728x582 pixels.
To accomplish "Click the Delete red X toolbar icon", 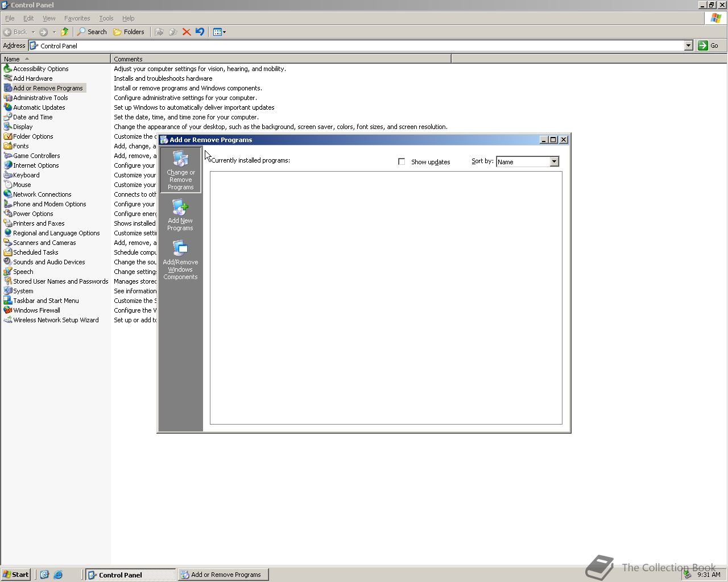I will click(x=186, y=32).
